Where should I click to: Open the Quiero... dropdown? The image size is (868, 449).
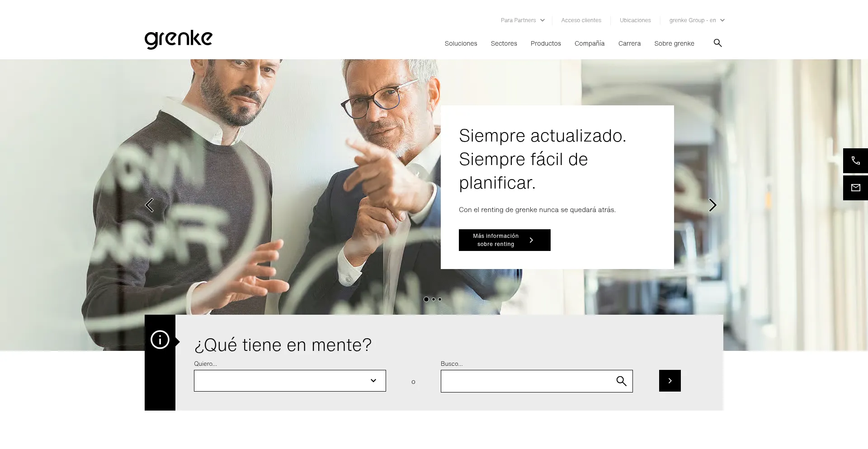pos(290,381)
